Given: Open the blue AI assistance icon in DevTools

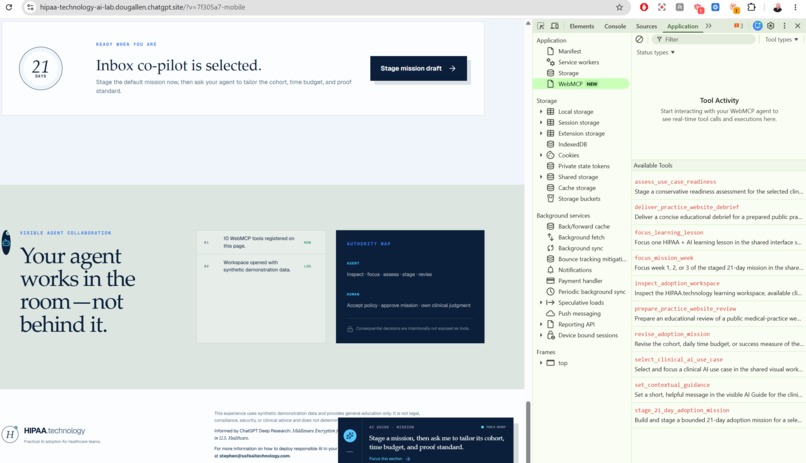Looking at the screenshot, I should pos(757,26).
